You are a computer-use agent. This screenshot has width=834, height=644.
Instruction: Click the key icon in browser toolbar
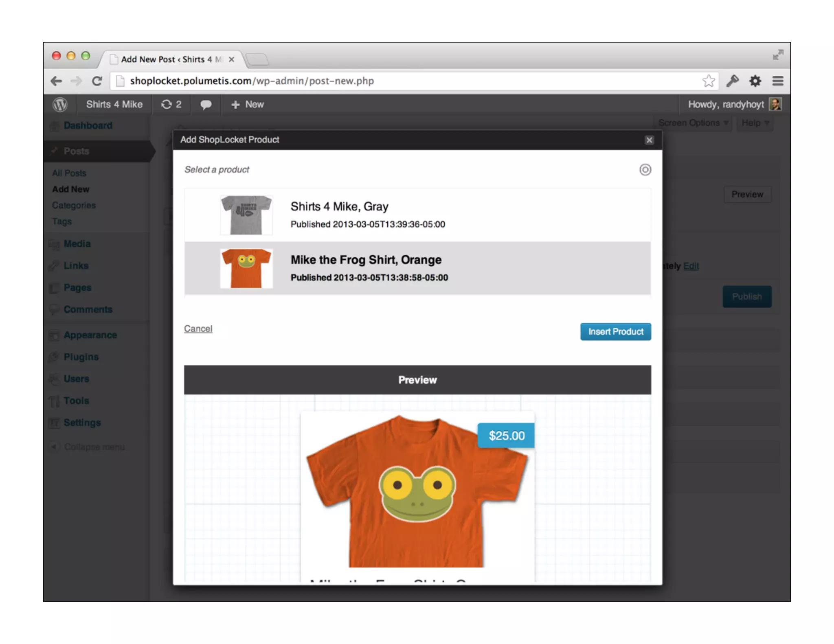[732, 81]
